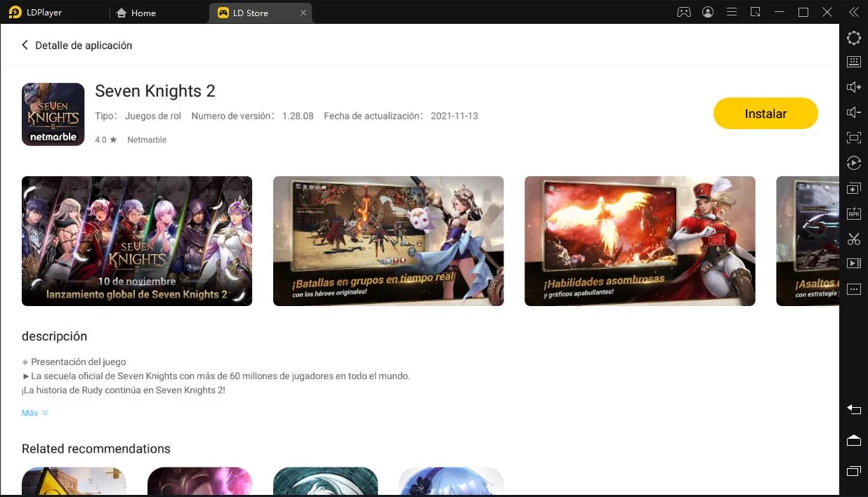Screen dimensions: 868x497
Task: Expand description with Más link
Action: pos(35,413)
